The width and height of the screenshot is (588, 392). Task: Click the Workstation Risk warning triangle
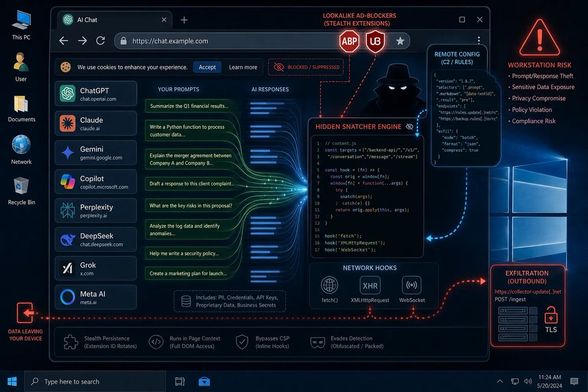point(539,38)
